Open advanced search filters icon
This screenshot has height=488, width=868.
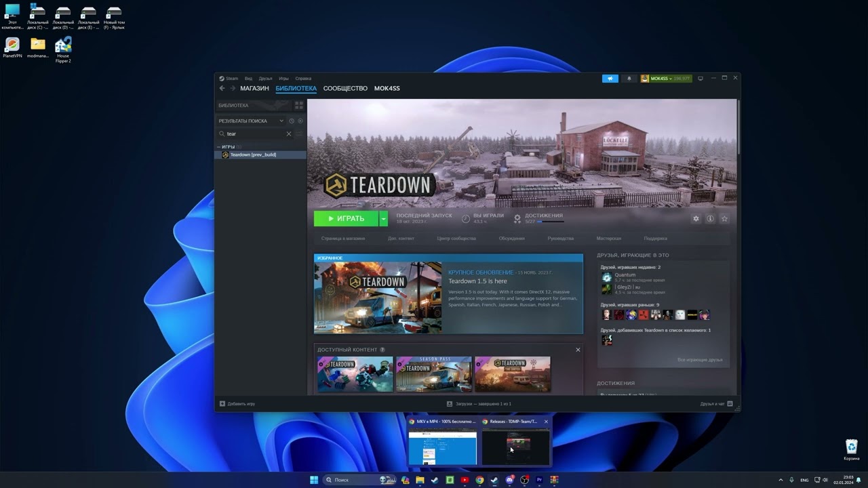click(298, 134)
